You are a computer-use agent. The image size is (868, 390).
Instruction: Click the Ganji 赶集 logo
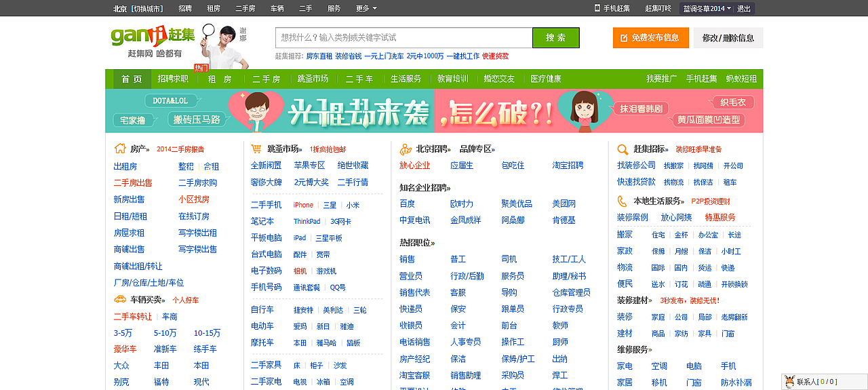(x=153, y=36)
